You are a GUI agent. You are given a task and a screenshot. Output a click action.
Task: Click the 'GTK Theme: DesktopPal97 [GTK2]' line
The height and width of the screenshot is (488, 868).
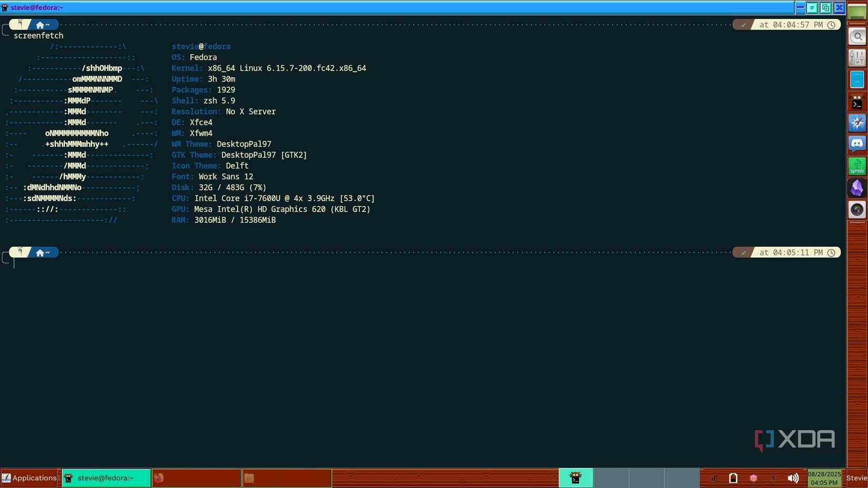pyautogui.click(x=239, y=155)
